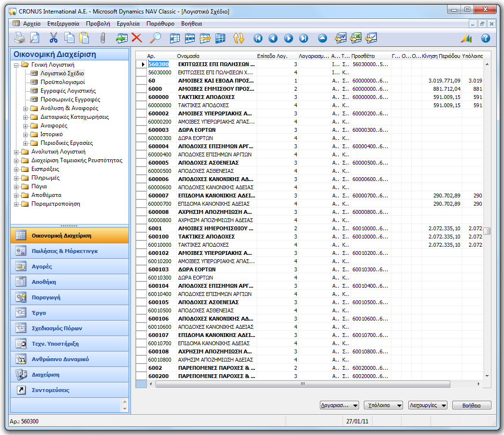
Task: Open the Επεξεργασία menu
Action: coord(63,24)
